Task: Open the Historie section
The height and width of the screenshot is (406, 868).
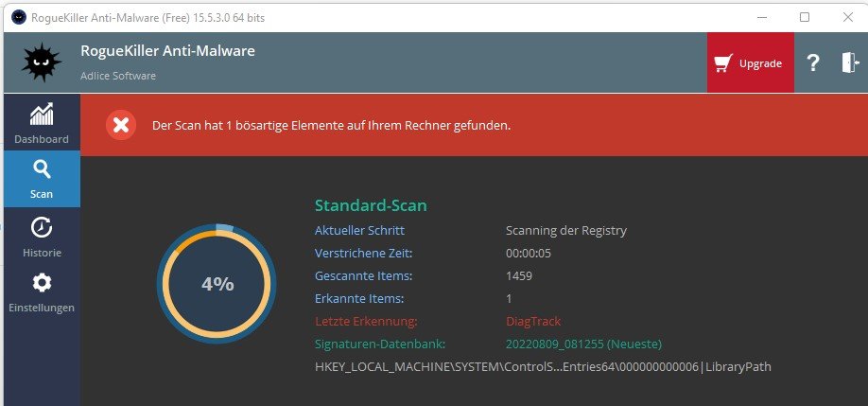Action: pyautogui.click(x=42, y=237)
